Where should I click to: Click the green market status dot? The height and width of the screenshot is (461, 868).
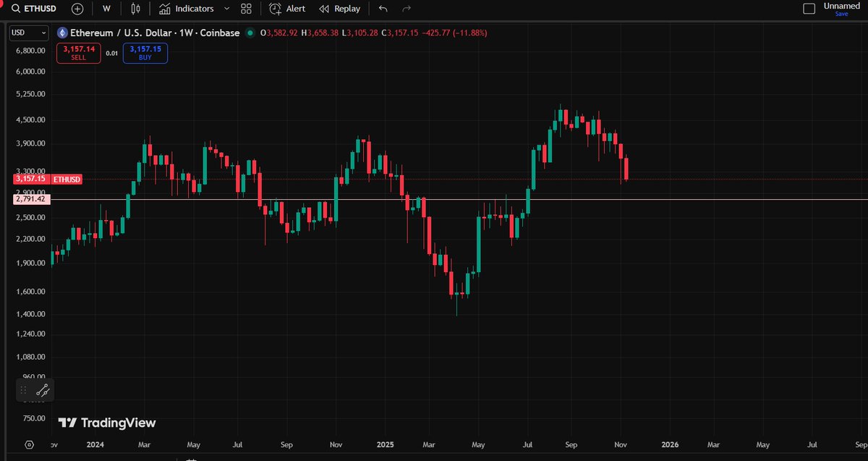[250, 33]
